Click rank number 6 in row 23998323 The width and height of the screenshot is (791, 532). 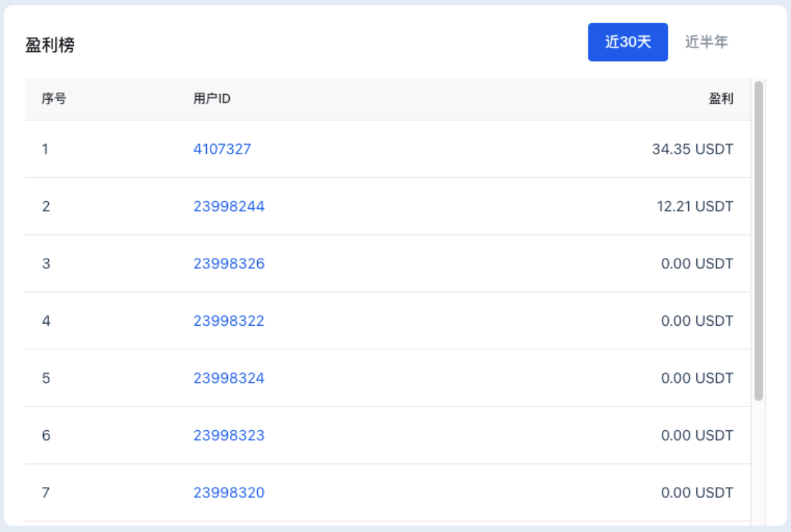pos(46,435)
